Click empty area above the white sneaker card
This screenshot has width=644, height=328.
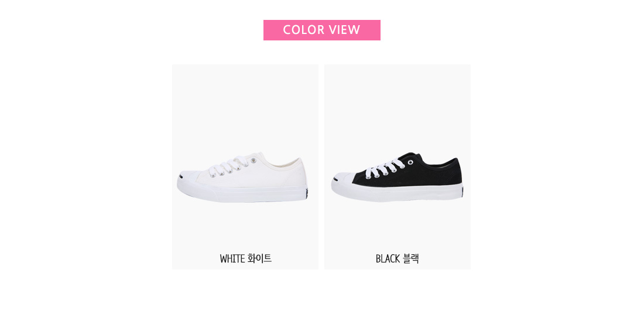pos(245,52)
